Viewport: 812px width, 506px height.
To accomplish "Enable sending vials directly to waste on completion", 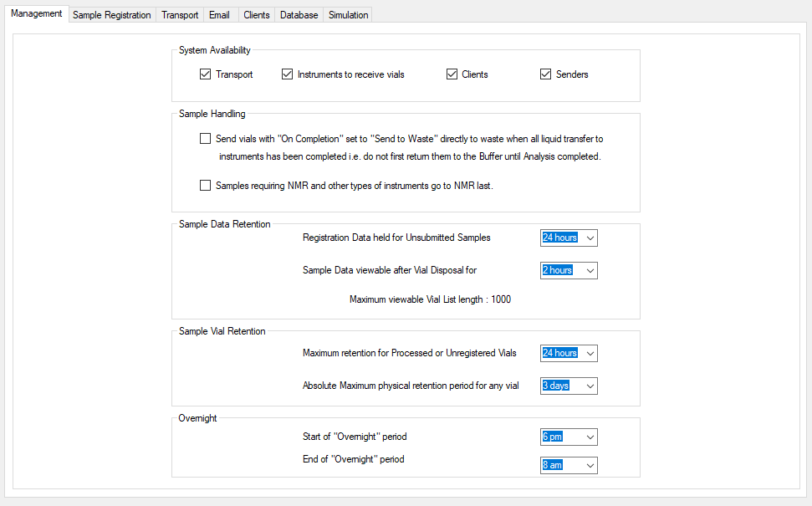I will [205, 138].
